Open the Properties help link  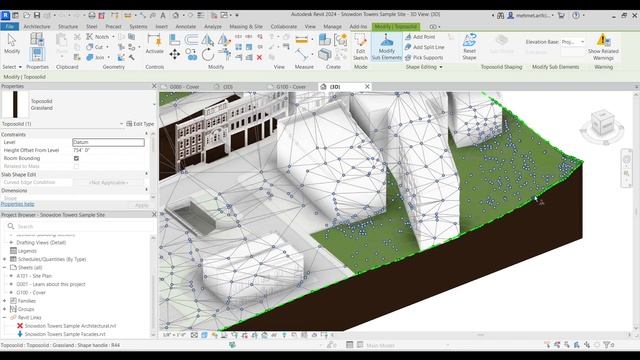(x=18, y=204)
